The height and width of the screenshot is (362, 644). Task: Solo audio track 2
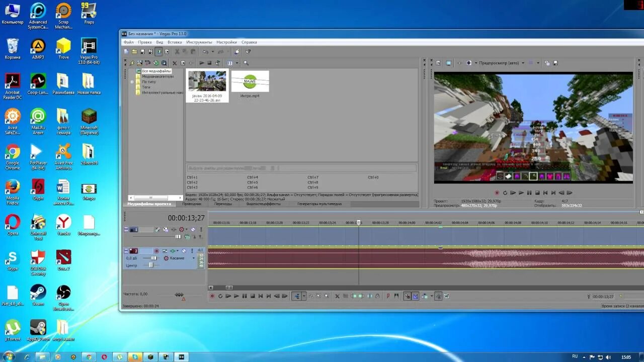pyautogui.click(x=192, y=251)
